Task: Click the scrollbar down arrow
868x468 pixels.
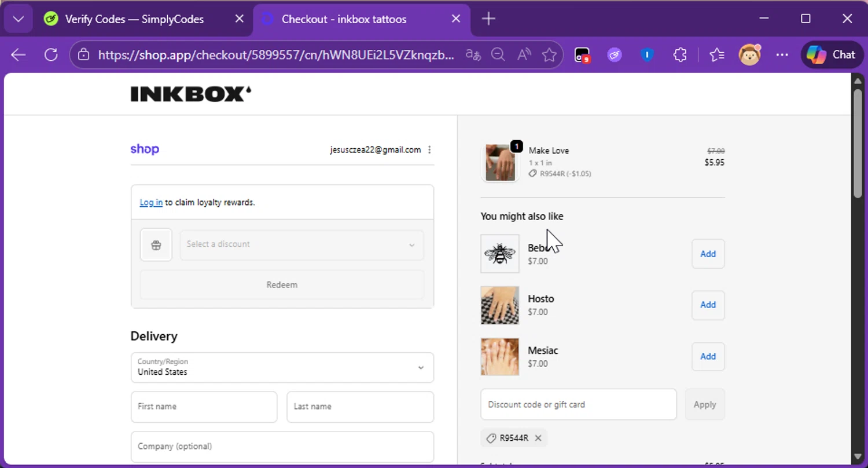Action: [x=858, y=457]
